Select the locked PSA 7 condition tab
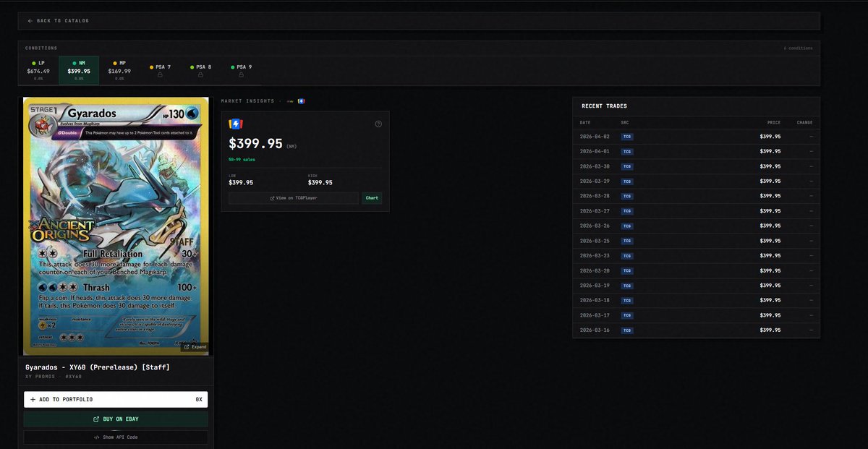 pyautogui.click(x=160, y=71)
